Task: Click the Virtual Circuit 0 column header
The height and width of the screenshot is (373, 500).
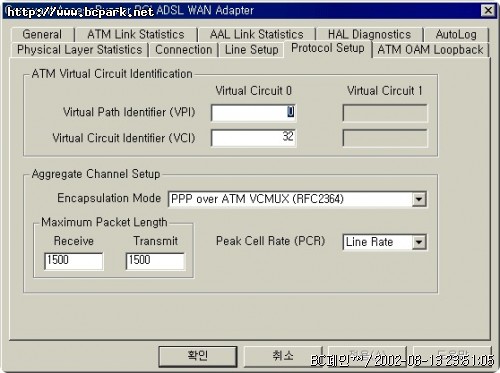Action: 253,91
